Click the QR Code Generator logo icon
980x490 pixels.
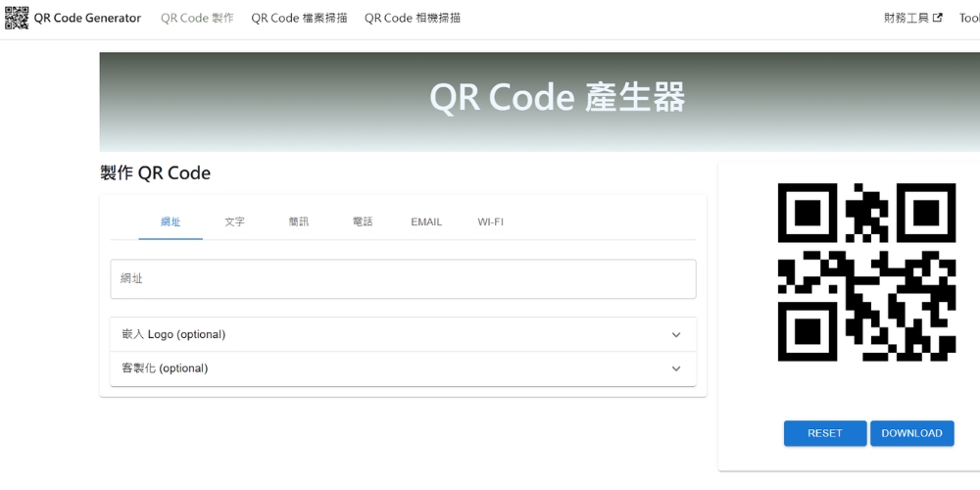[17, 18]
